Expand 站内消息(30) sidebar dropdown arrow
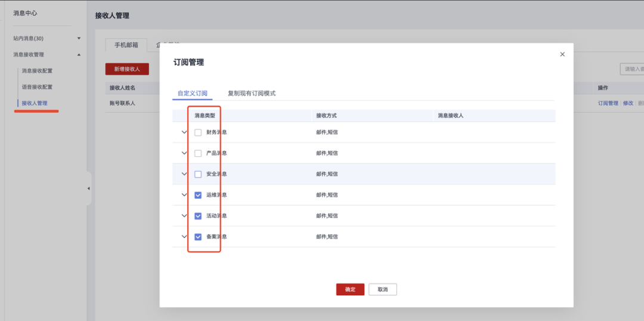This screenshot has height=321, width=644. 79,38
